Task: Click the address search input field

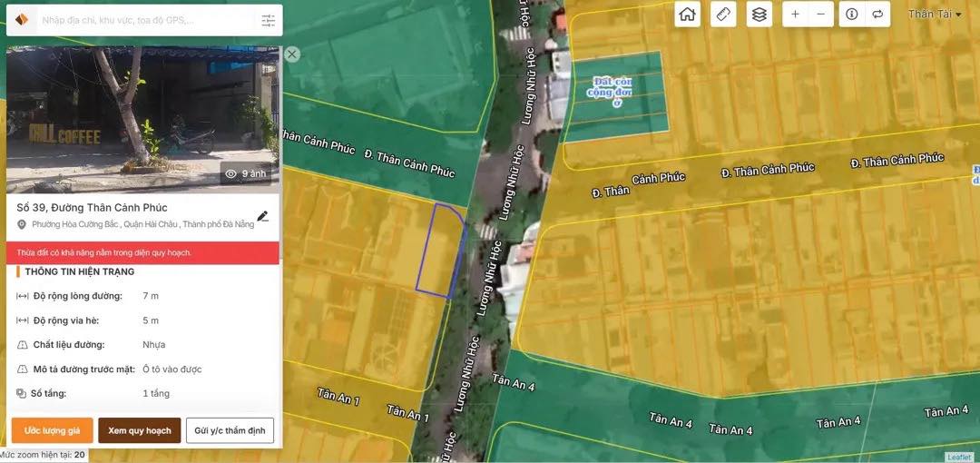Action: coord(145,20)
